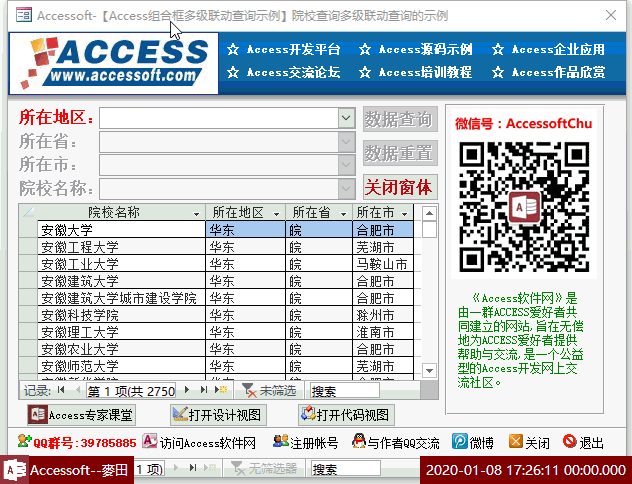Viewport: 632px width, 484px height.
Task: Click the Access form icon in title bar
Action: pos(23,15)
